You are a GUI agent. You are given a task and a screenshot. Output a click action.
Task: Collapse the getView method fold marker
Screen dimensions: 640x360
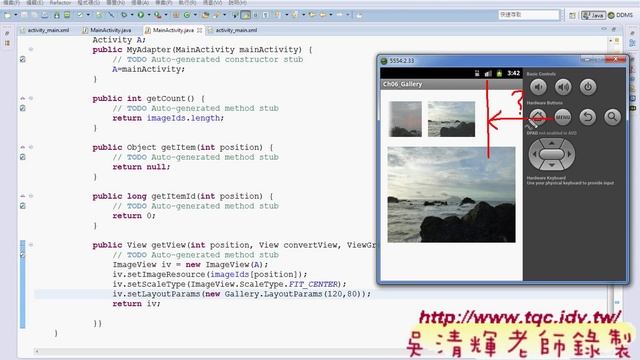click(x=31, y=245)
